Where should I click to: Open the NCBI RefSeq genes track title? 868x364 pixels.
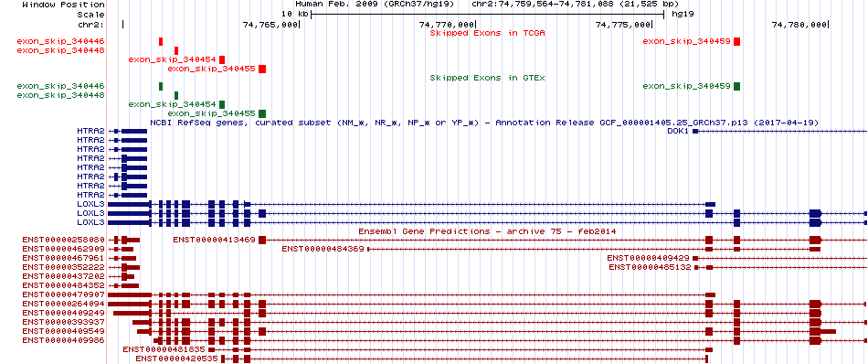pos(484,123)
